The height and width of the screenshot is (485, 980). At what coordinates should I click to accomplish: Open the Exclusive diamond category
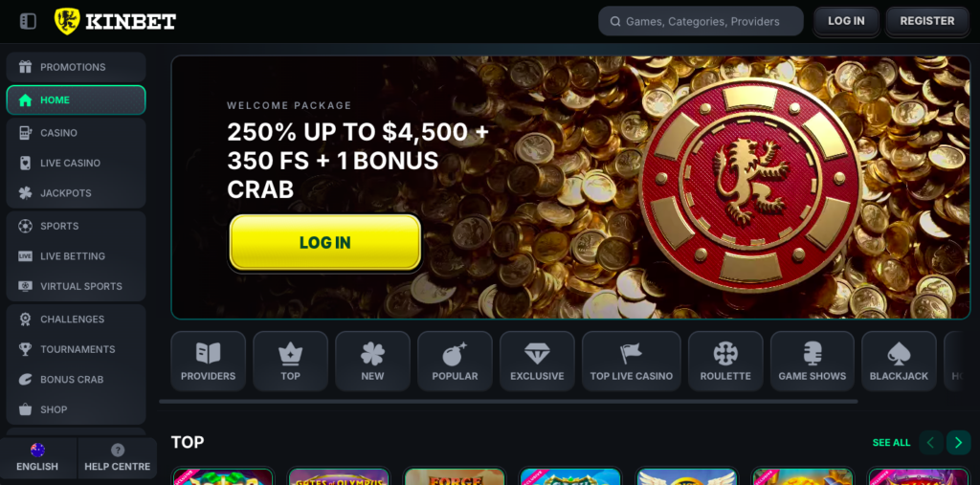pos(537,362)
